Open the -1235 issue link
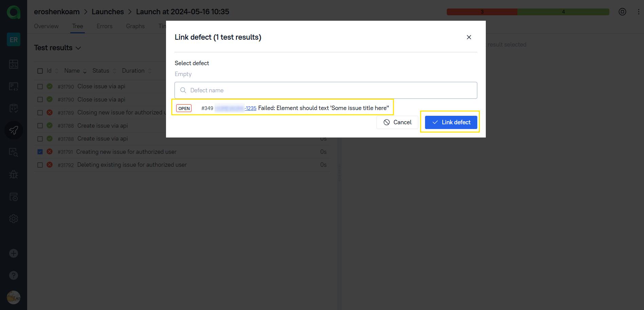Screen dimensions: 644x310 click(251, 108)
